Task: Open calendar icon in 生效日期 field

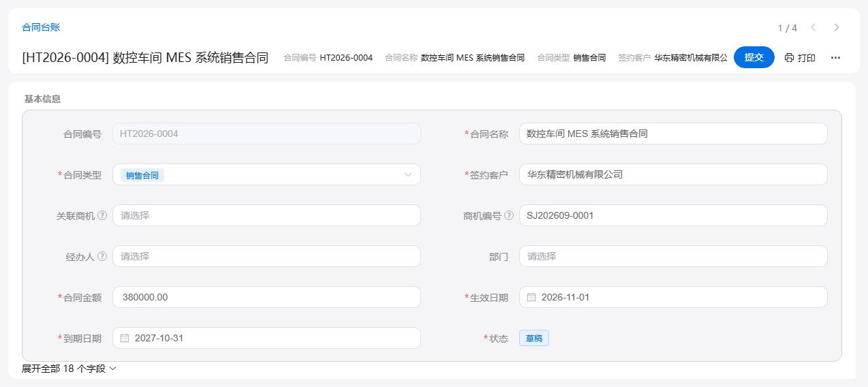Action: [531, 297]
